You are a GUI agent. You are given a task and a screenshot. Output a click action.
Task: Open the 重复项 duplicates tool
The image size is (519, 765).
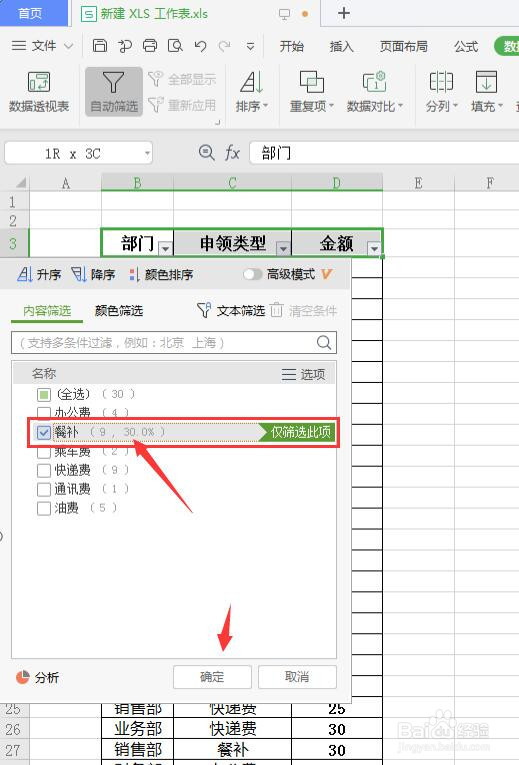[311, 92]
